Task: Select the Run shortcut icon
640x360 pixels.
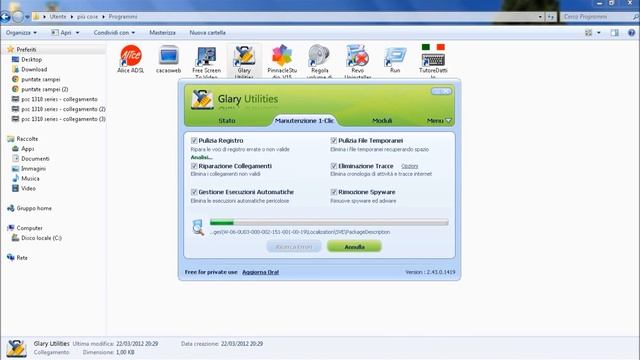Action: tap(395, 56)
